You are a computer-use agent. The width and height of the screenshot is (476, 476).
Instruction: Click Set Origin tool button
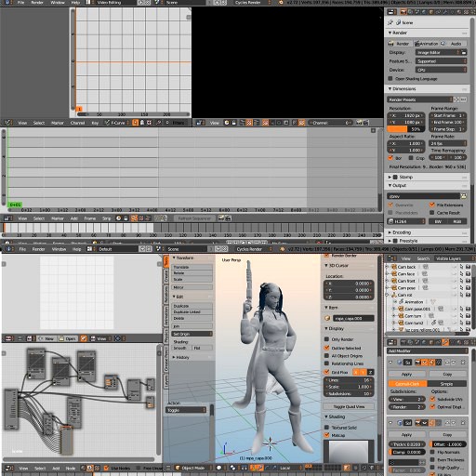pos(192,334)
